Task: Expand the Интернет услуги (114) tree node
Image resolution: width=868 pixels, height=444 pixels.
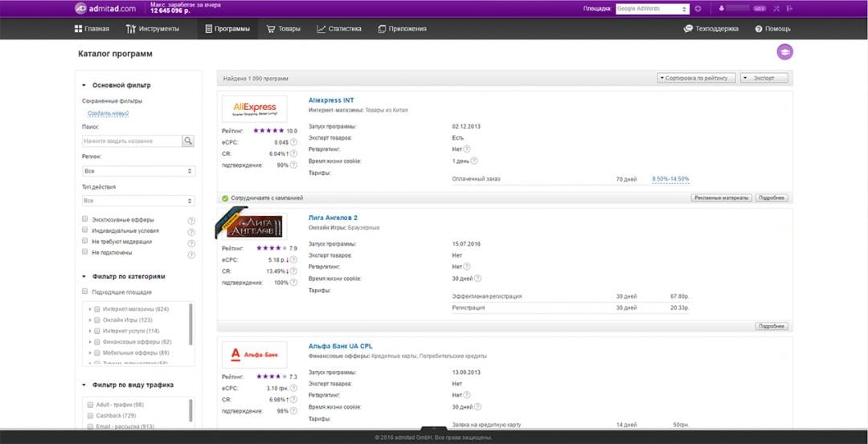Action: [90, 331]
